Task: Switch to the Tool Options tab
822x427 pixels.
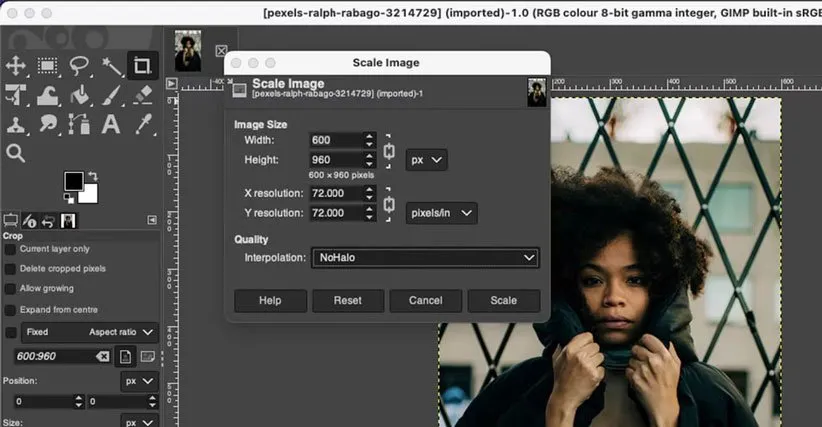Action: 11,220
